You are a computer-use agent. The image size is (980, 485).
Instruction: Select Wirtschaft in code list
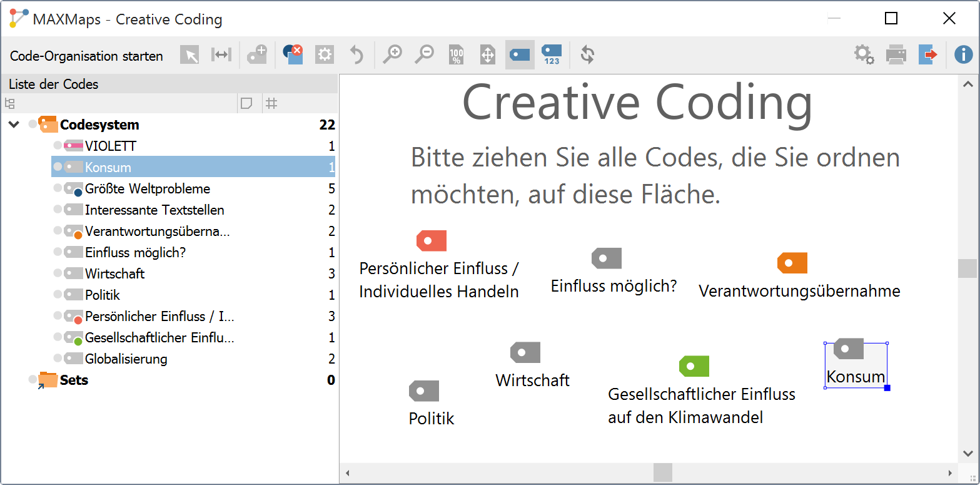(x=115, y=273)
